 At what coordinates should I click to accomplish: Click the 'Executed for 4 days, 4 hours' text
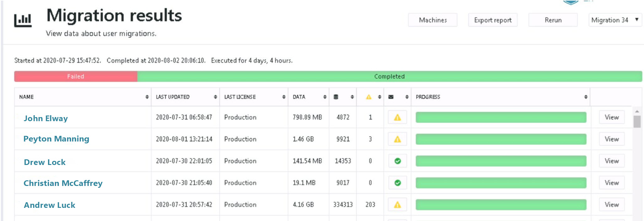(252, 60)
